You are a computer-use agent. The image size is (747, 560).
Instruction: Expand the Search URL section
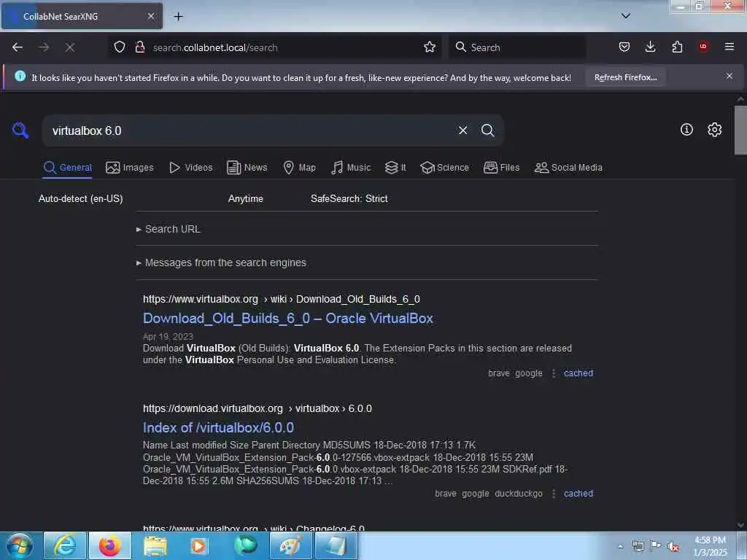pyautogui.click(x=169, y=229)
